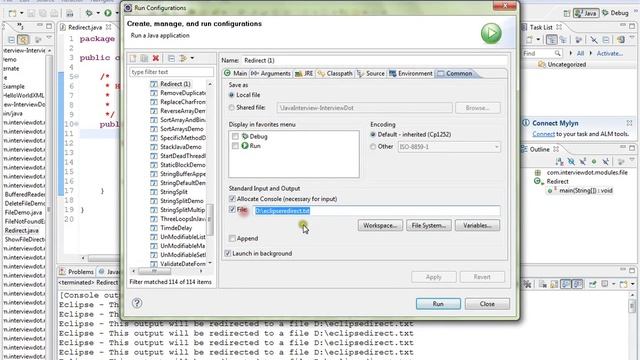Delete selected launch configuration with red X
640x360 pixels.
(156, 58)
